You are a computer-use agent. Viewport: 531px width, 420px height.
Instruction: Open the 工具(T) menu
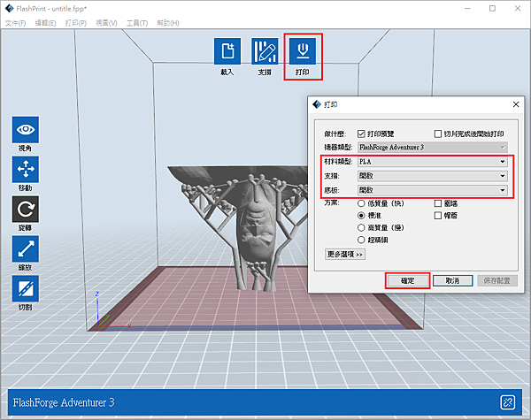(x=137, y=23)
